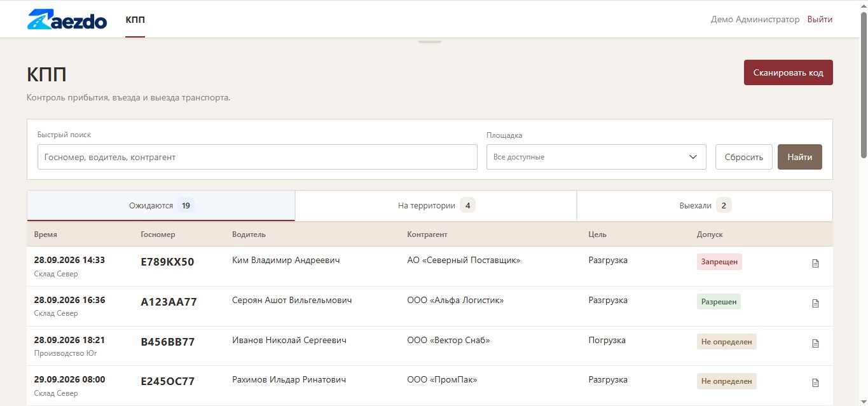This screenshot has height=406, width=868.
Task: Switch to the Ожидаются tab
Action: click(x=161, y=206)
